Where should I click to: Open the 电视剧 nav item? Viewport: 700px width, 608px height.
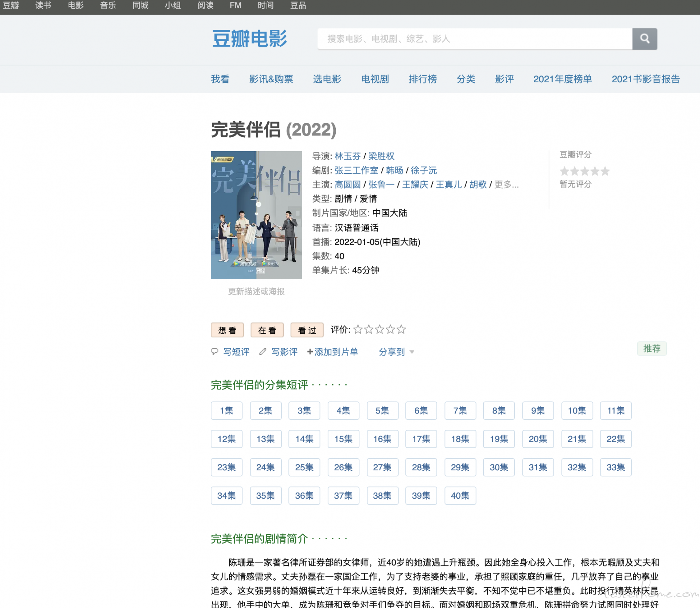[x=375, y=79]
